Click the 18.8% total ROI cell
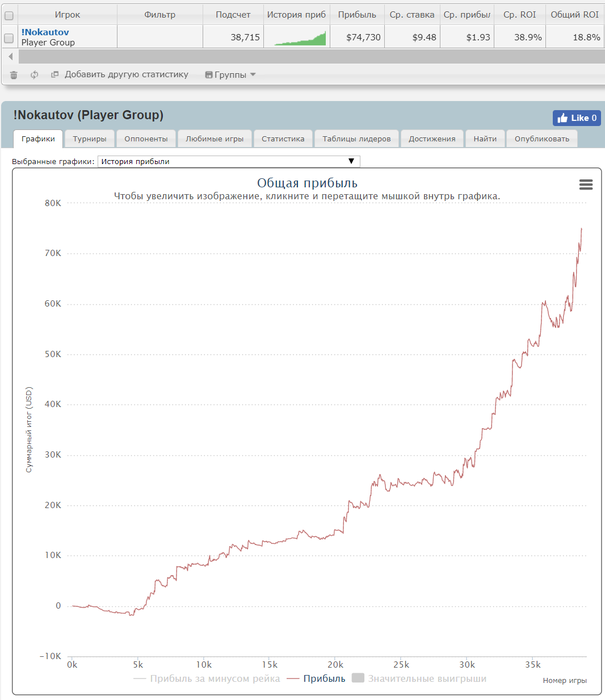Screen dimensions: 605x700 pyautogui.click(x=574, y=38)
